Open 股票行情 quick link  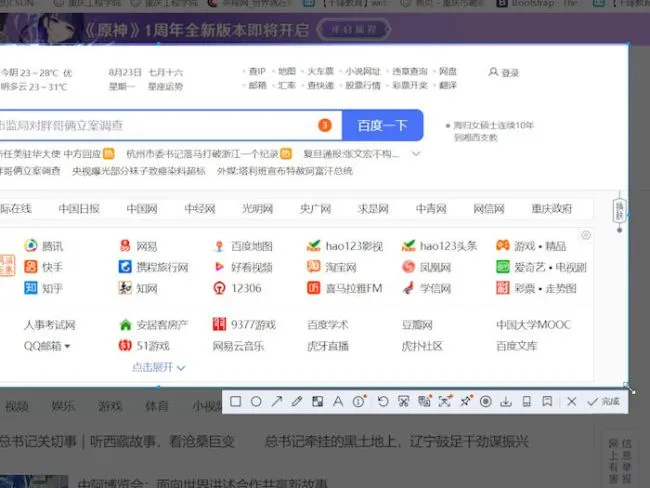click(x=363, y=85)
